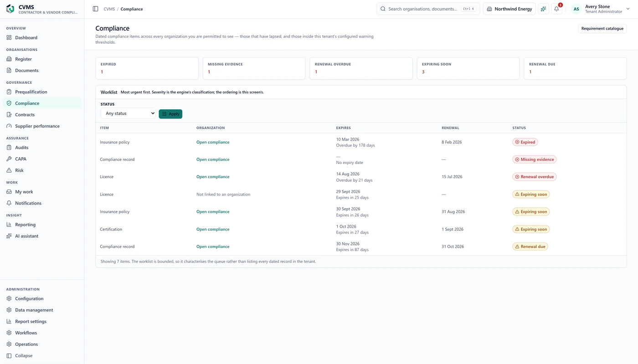Click the Register building icon
The image size is (638, 364).
pyautogui.click(x=9, y=59)
